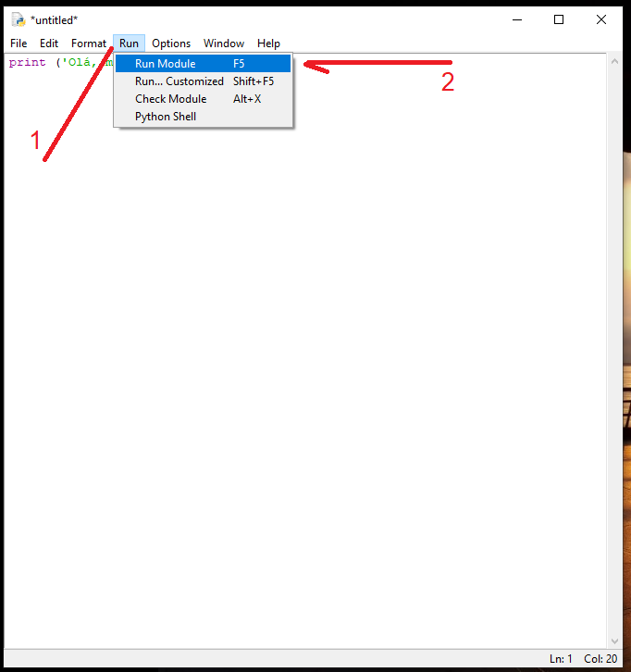Open the Help menu
Image resolution: width=631 pixels, height=672 pixels.
[x=268, y=44]
